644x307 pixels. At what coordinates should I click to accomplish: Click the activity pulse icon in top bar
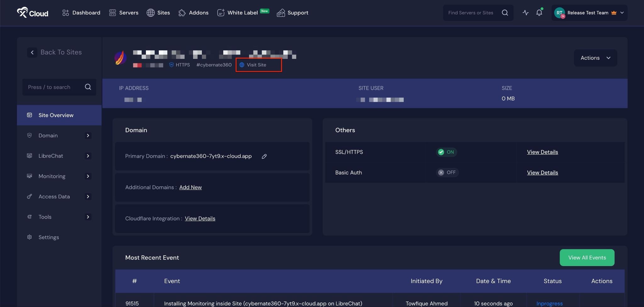[525, 13]
